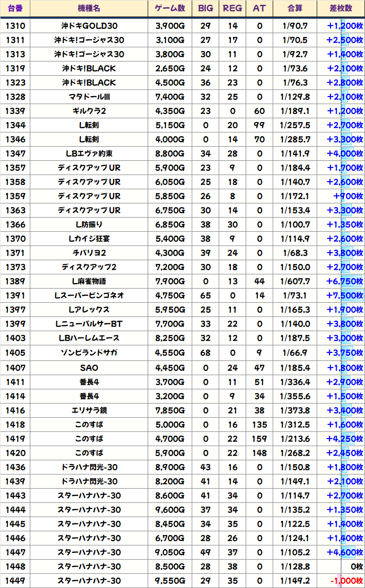This screenshot has width=365, height=588.
Task: Click the 9,600G game count
Action: click(x=169, y=509)
